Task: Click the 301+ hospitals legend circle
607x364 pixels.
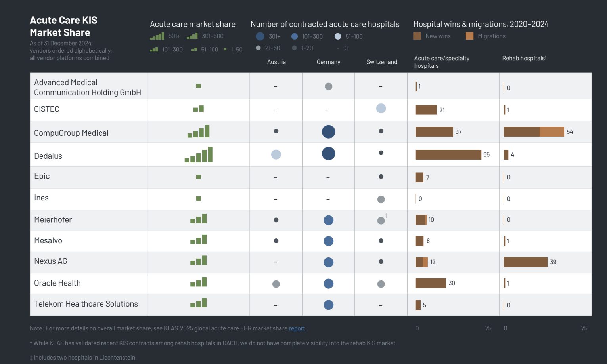Action: point(260,36)
